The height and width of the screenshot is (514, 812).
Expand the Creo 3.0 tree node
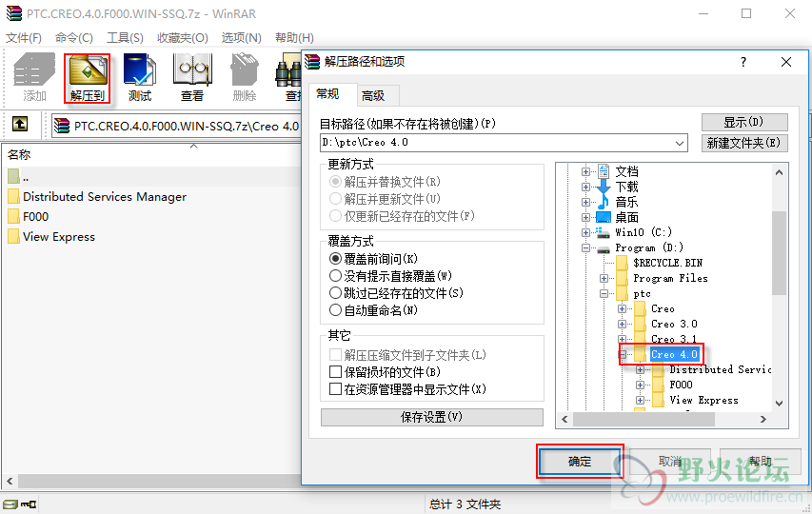click(622, 324)
